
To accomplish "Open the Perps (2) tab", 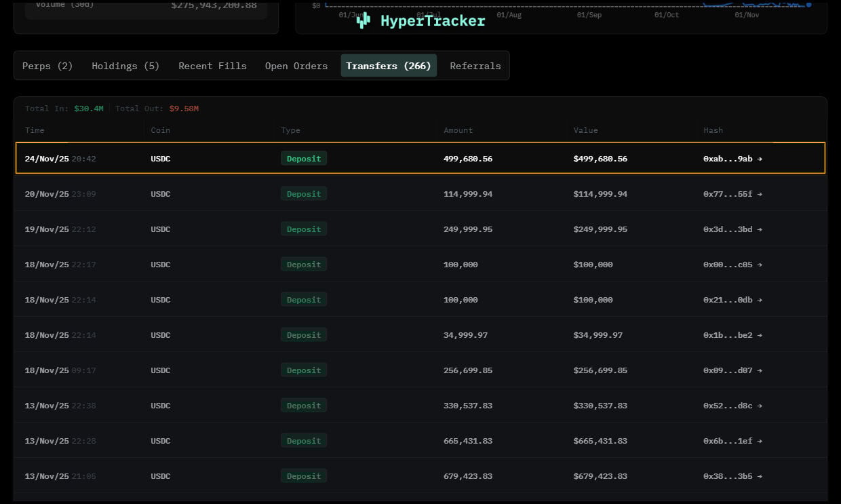I will [x=47, y=65].
